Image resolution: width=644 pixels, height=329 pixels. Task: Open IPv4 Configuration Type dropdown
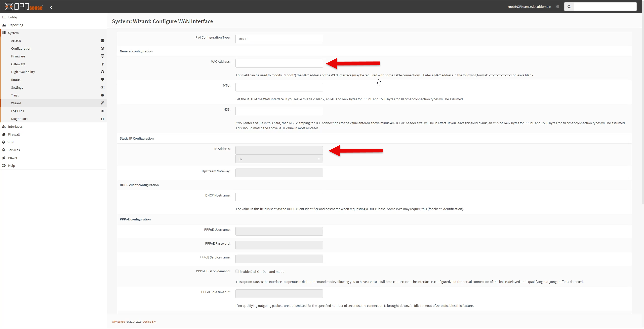pos(279,39)
